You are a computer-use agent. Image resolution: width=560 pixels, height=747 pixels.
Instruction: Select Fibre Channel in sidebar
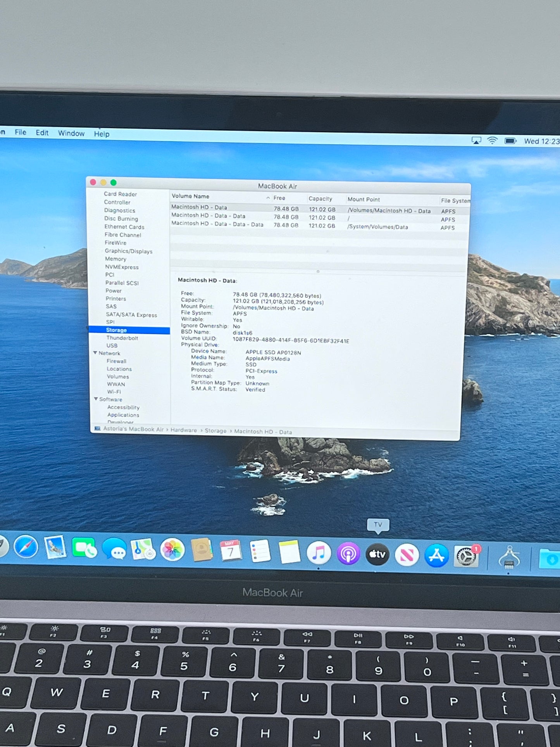click(x=123, y=235)
